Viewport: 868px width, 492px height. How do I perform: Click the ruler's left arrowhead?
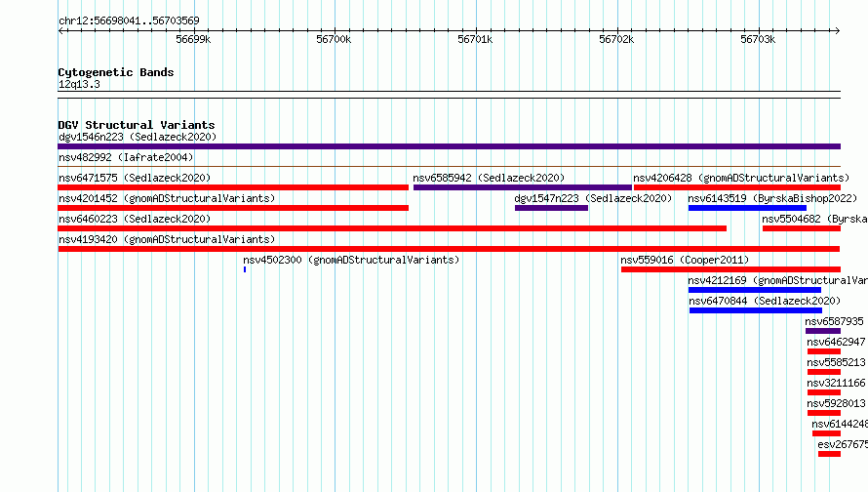coord(60,30)
